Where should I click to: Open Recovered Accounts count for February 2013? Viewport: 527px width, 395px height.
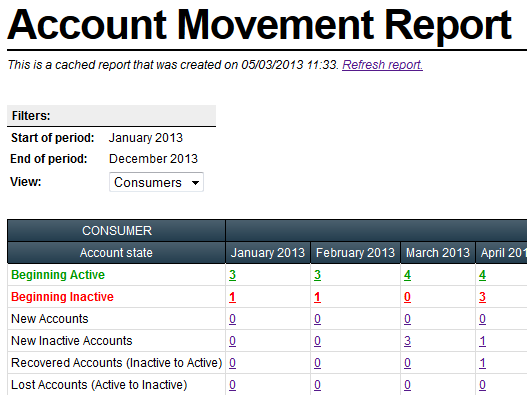[x=317, y=363]
